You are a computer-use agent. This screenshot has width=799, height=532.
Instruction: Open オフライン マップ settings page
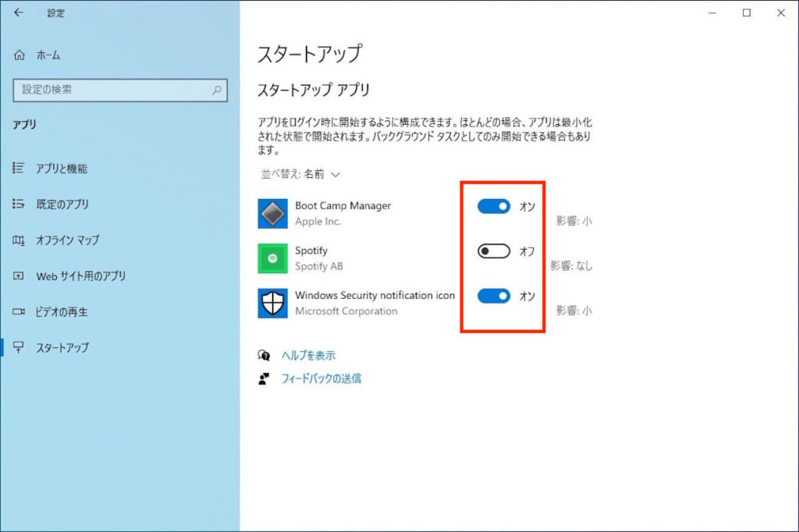coord(67,240)
